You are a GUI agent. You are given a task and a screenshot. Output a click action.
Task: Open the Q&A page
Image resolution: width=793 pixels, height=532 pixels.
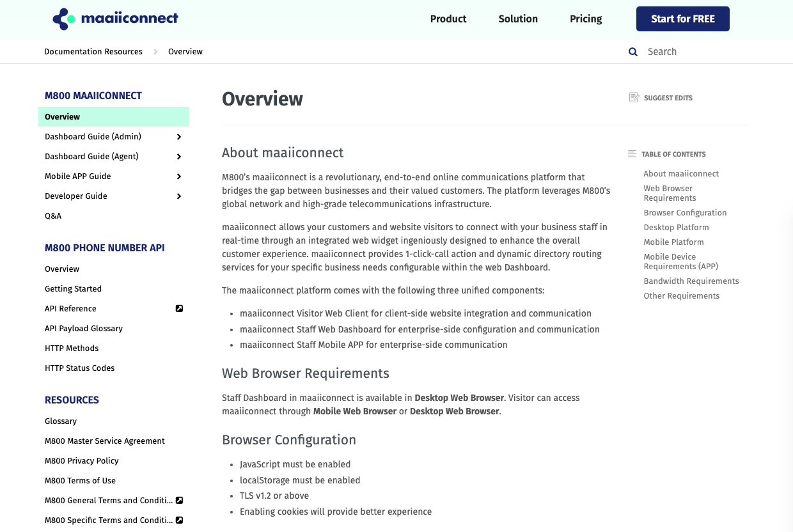[x=53, y=216]
